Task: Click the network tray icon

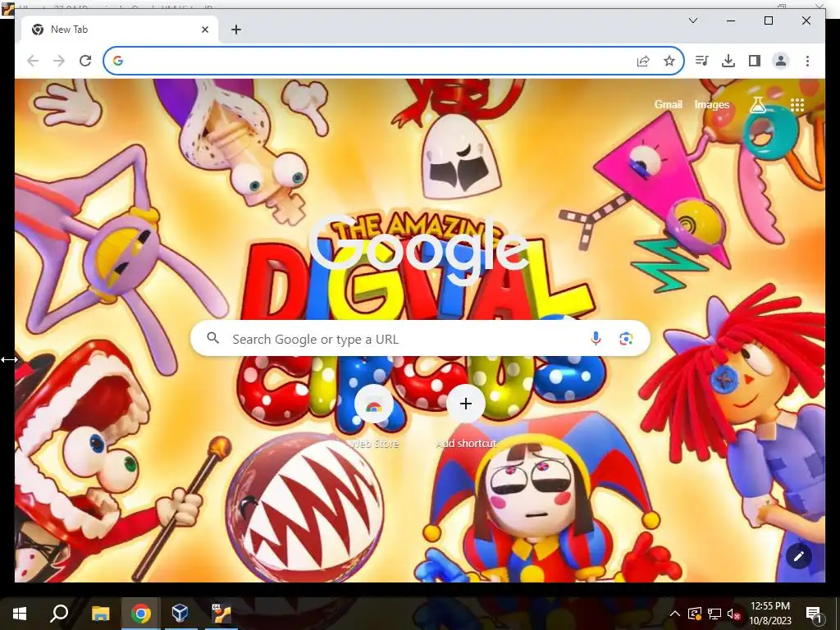Action: coord(714,614)
